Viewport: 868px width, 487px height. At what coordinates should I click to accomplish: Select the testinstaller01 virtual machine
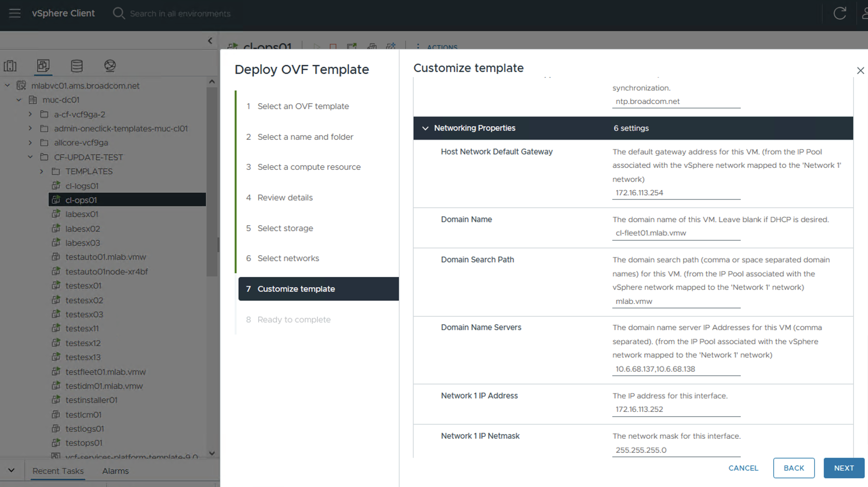tap(91, 400)
